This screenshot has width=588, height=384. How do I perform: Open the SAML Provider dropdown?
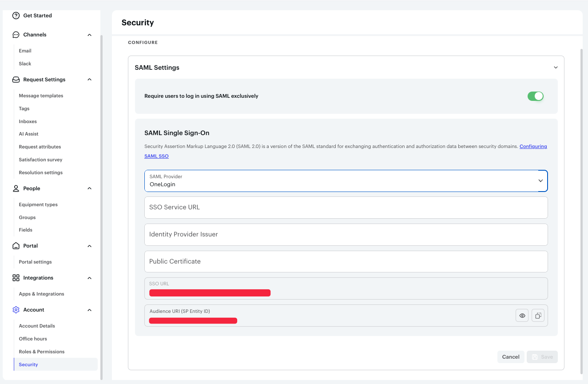click(x=540, y=181)
